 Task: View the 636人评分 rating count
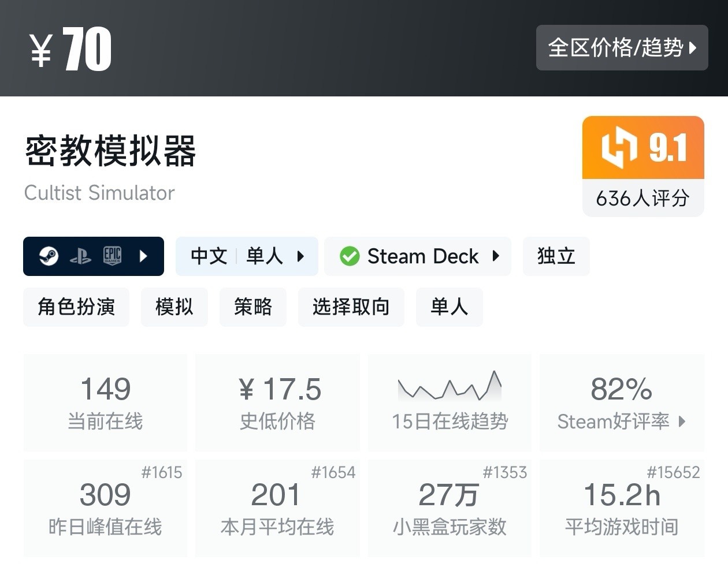pos(642,198)
